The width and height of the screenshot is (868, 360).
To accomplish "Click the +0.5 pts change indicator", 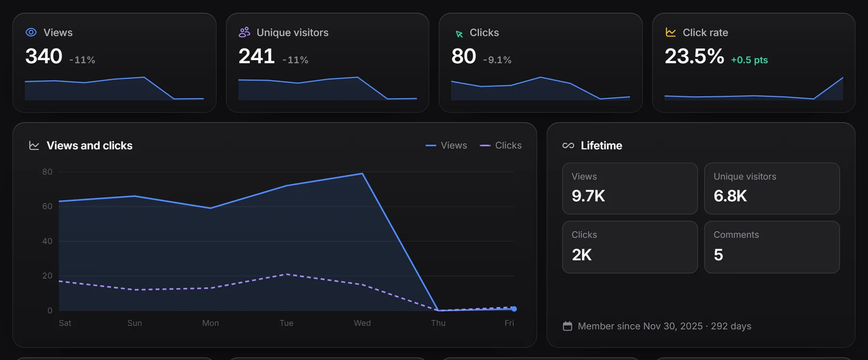I will click(x=749, y=60).
